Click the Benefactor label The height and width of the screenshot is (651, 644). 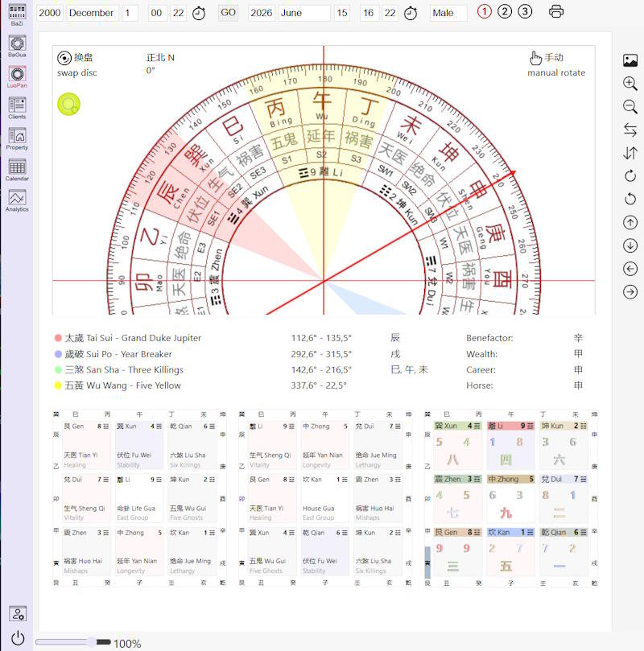pyautogui.click(x=489, y=338)
